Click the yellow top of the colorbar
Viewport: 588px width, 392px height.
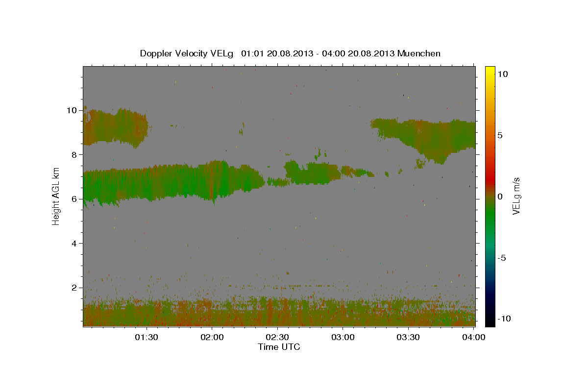pos(490,71)
